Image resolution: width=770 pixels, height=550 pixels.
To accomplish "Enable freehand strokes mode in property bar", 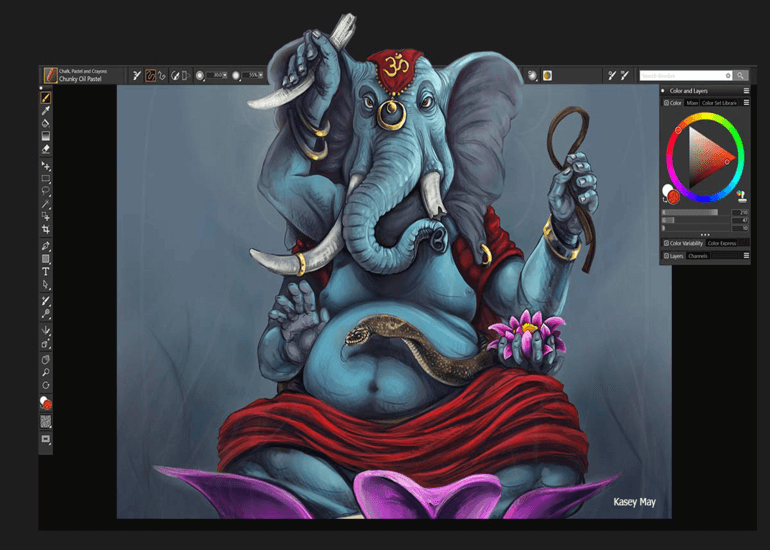I will (151, 75).
